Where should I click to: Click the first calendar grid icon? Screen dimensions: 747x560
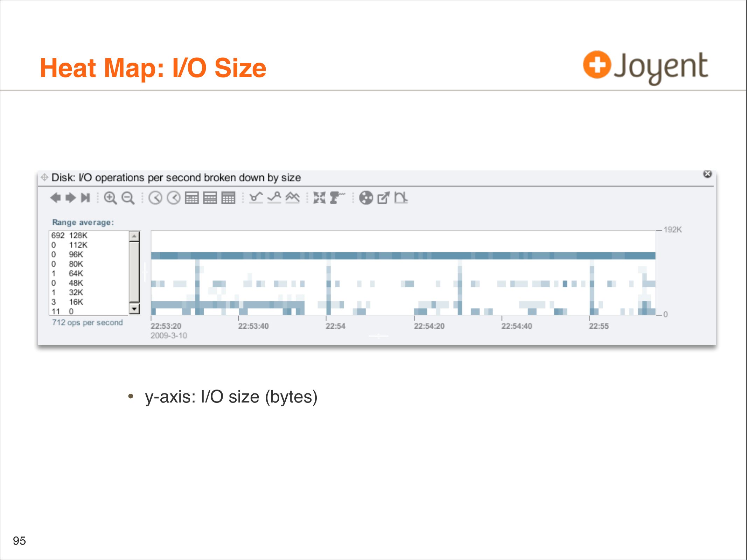point(192,198)
